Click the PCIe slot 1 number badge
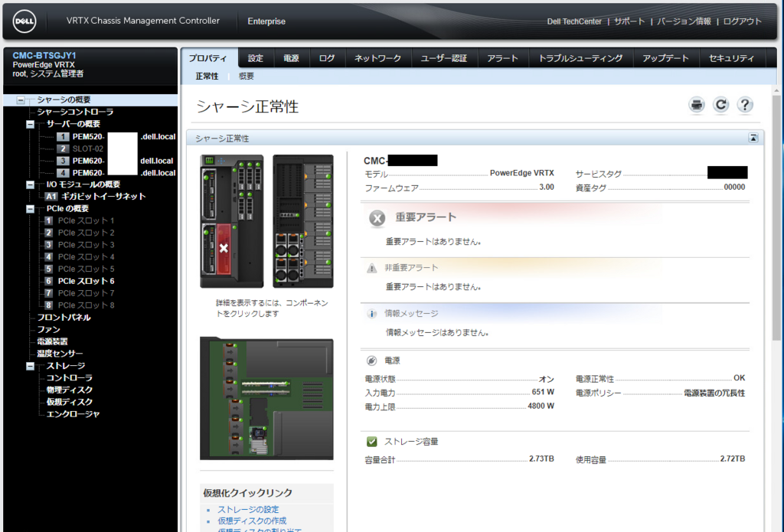The height and width of the screenshot is (532, 784). click(x=48, y=220)
